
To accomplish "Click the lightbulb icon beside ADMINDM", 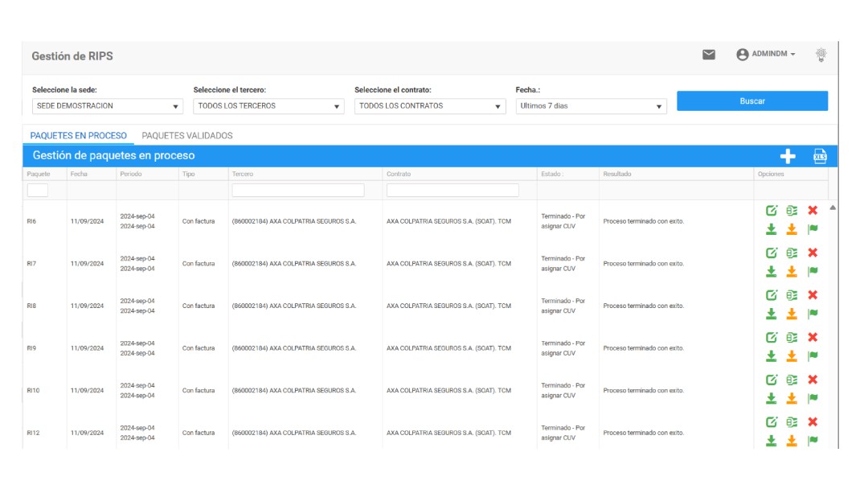I will click(821, 54).
